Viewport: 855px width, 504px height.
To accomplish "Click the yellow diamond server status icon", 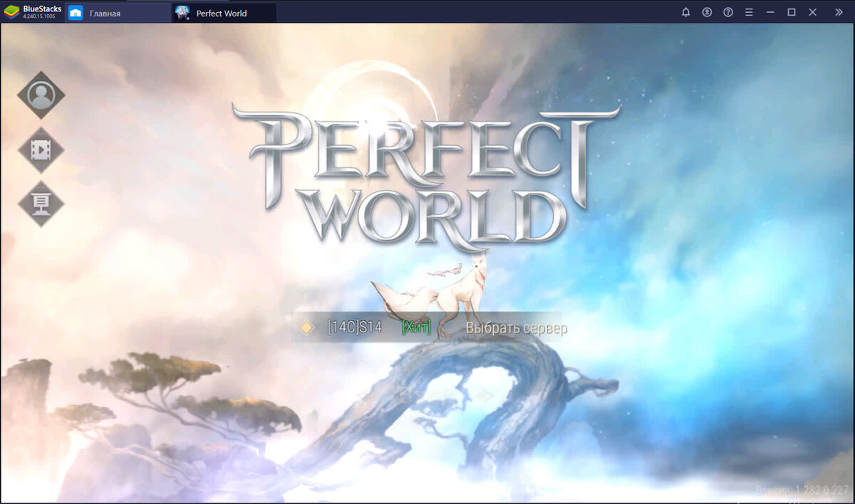I will click(x=307, y=327).
